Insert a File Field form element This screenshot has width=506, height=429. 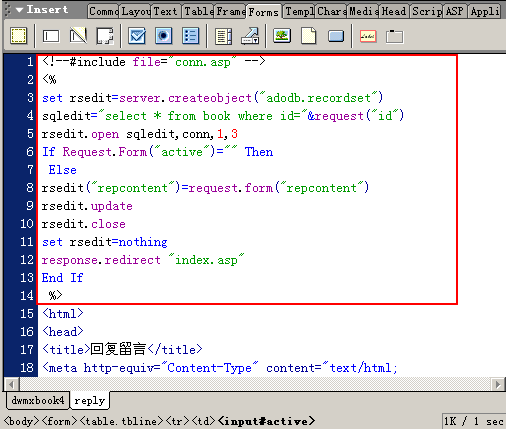(x=309, y=36)
